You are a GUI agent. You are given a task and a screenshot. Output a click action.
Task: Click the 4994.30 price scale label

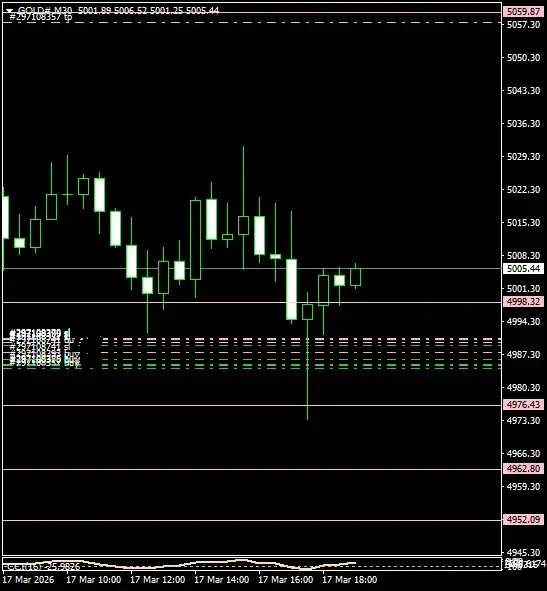pos(523,322)
